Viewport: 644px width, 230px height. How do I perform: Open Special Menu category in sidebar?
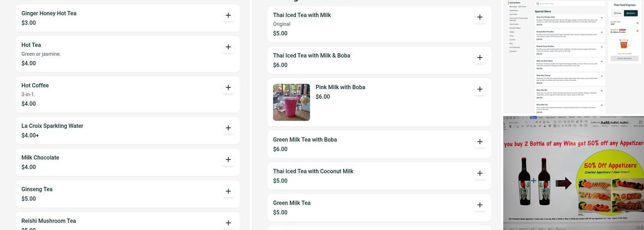click(x=515, y=3)
